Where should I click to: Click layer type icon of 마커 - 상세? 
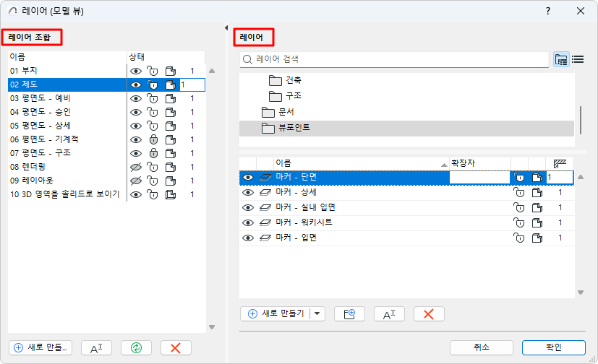pos(265,193)
